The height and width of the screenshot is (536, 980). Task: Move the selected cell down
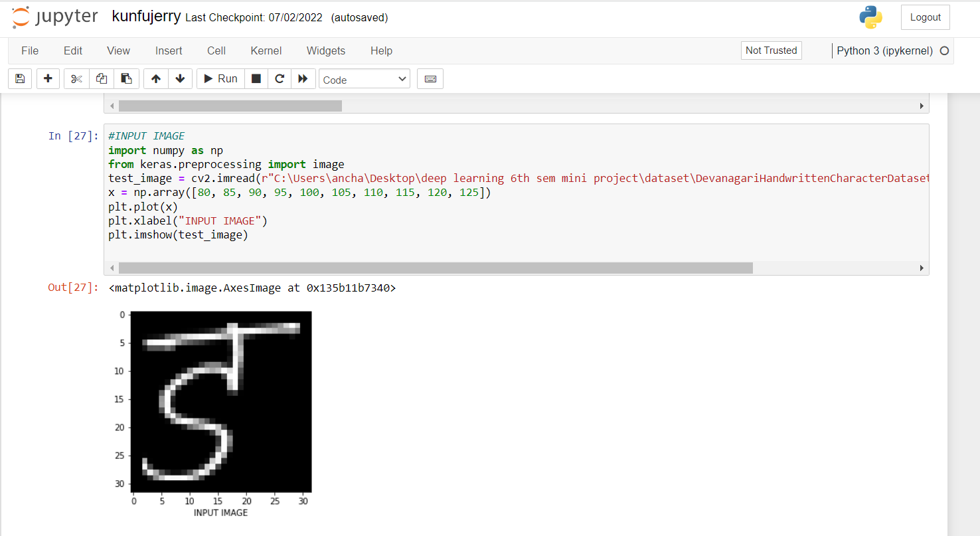(180, 78)
